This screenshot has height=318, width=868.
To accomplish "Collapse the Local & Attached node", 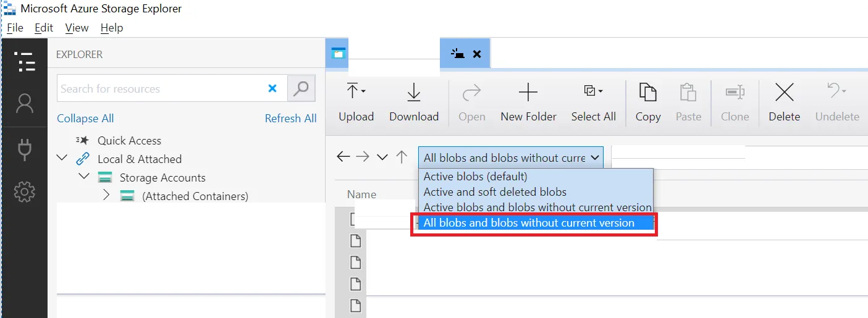I will [62, 158].
